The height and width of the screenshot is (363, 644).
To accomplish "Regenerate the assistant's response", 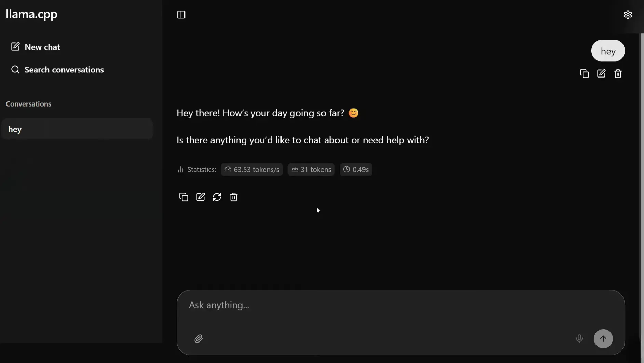I will click(x=217, y=197).
